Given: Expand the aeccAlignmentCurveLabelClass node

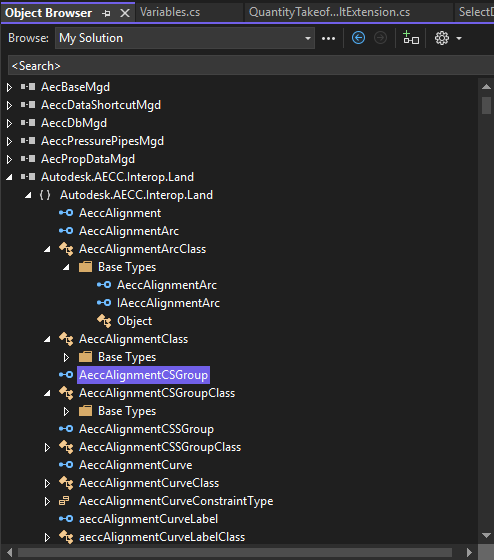Looking at the screenshot, I should pyautogui.click(x=47, y=538).
